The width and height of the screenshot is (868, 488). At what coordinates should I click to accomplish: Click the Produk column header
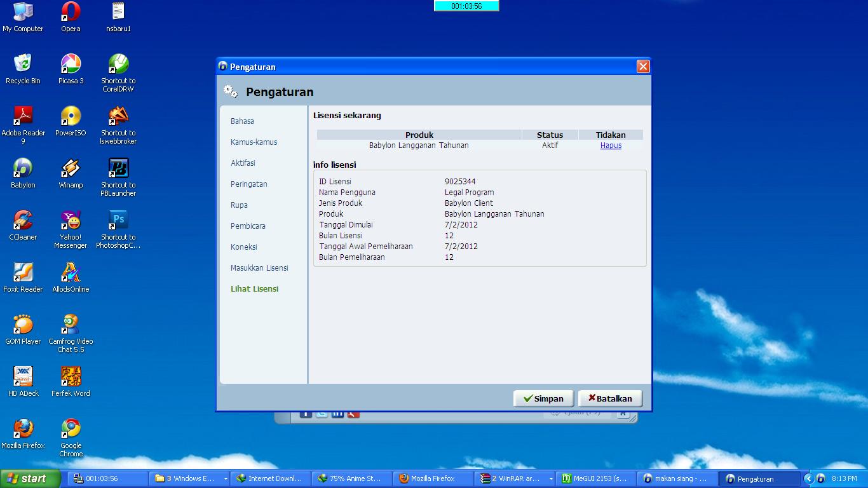pyautogui.click(x=419, y=135)
